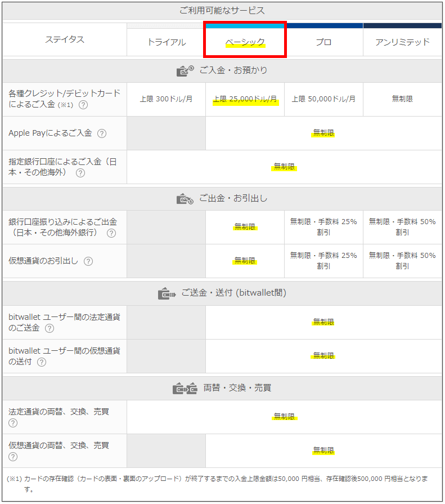Image resolution: width=445 pixels, height=504 pixels.
Task: Click the 法定通貨の両替、交換、売買 label
Action: [59, 412]
